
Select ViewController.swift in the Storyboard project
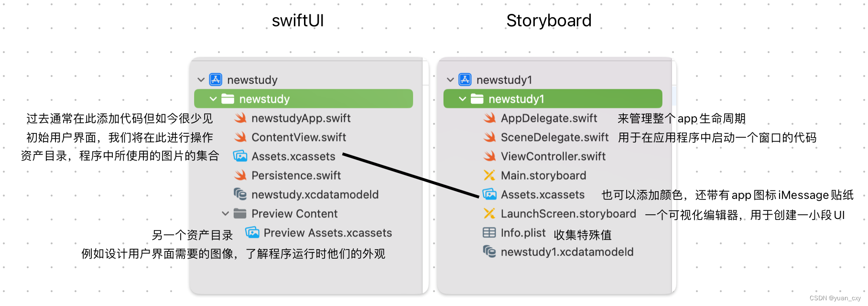490,156
